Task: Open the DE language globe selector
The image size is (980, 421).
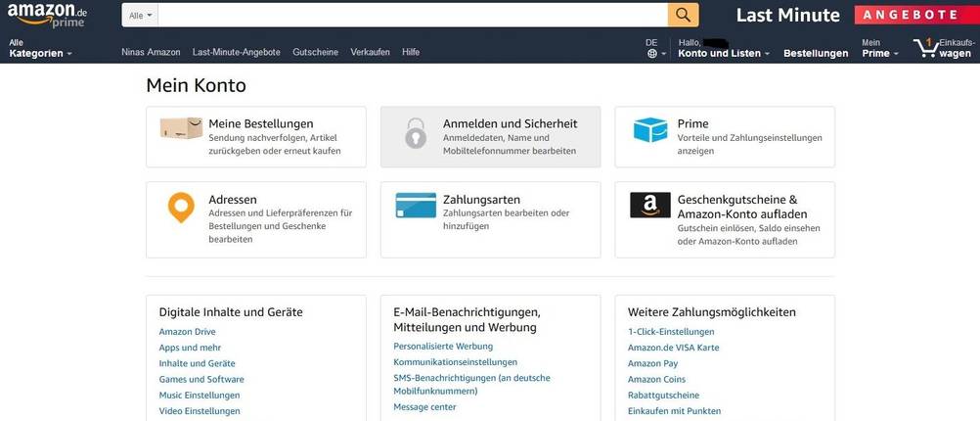Action: [x=652, y=48]
